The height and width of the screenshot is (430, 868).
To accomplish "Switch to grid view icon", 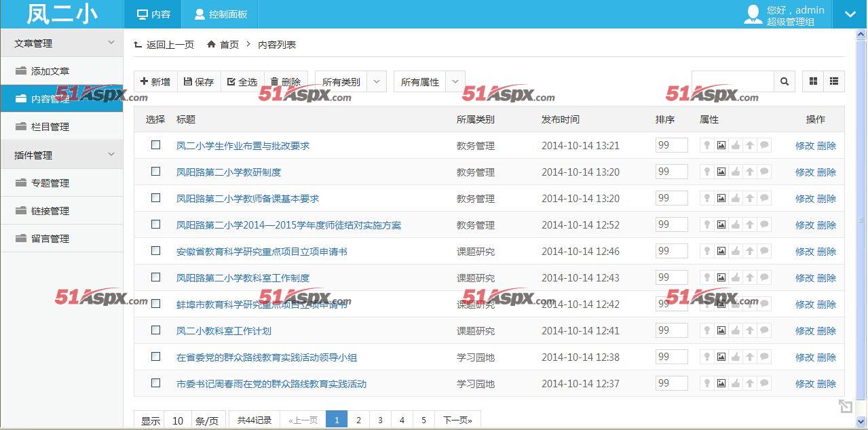I will (x=813, y=81).
